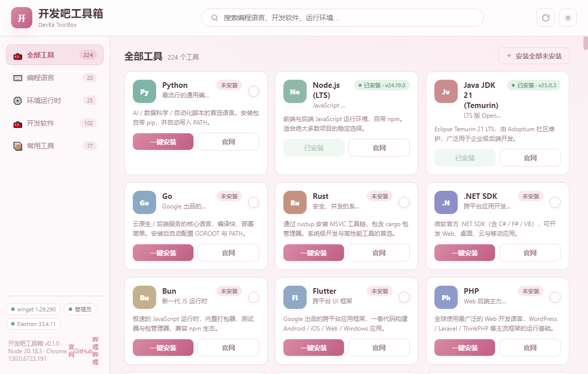588x374 pixels.
Task: Open 官网 for Python
Action: [x=228, y=142]
